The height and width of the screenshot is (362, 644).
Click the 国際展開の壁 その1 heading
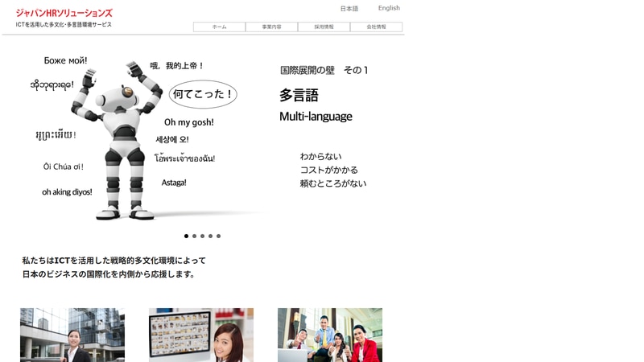pyautogui.click(x=324, y=70)
